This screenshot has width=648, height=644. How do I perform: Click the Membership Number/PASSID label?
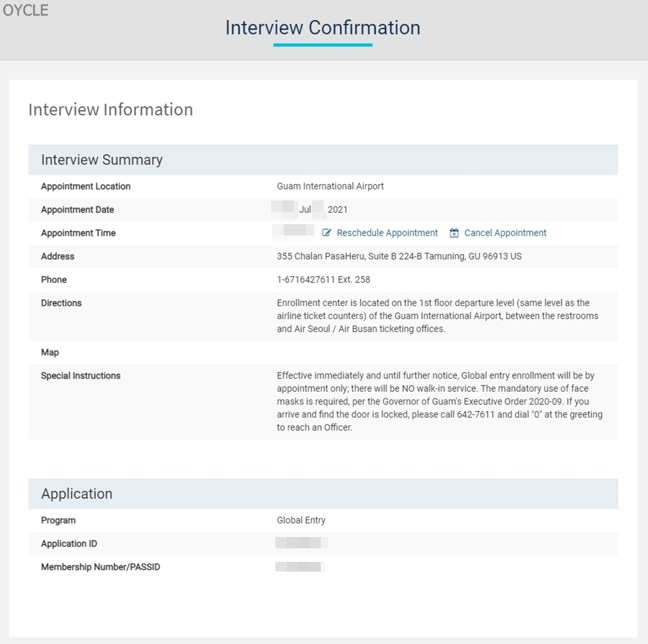coord(100,567)
